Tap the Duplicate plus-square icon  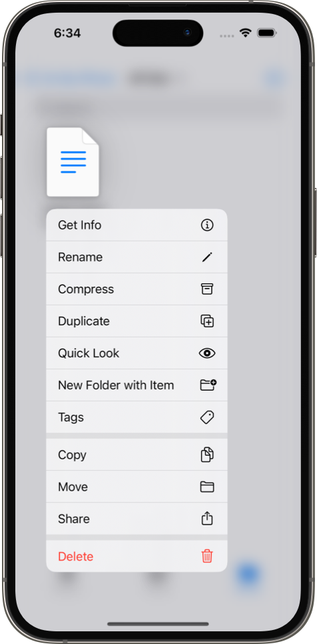coord(207,321)
